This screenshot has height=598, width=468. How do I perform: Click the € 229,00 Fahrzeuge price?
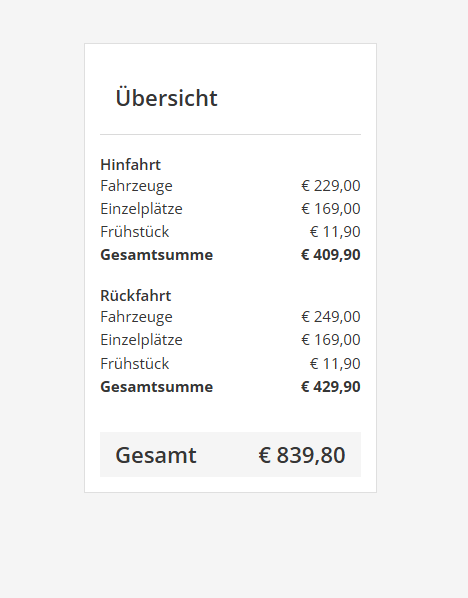click(x=331, y=186)
